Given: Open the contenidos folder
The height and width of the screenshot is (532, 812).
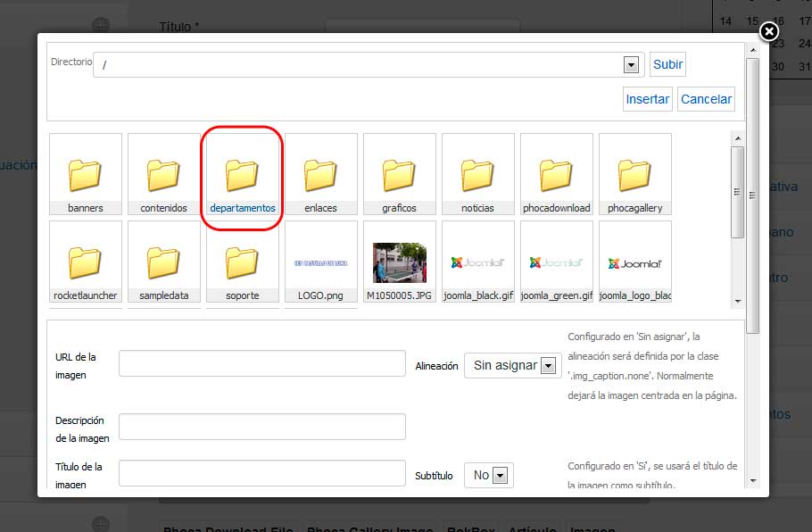Looking at the screenshot, I should click(163, 175).
